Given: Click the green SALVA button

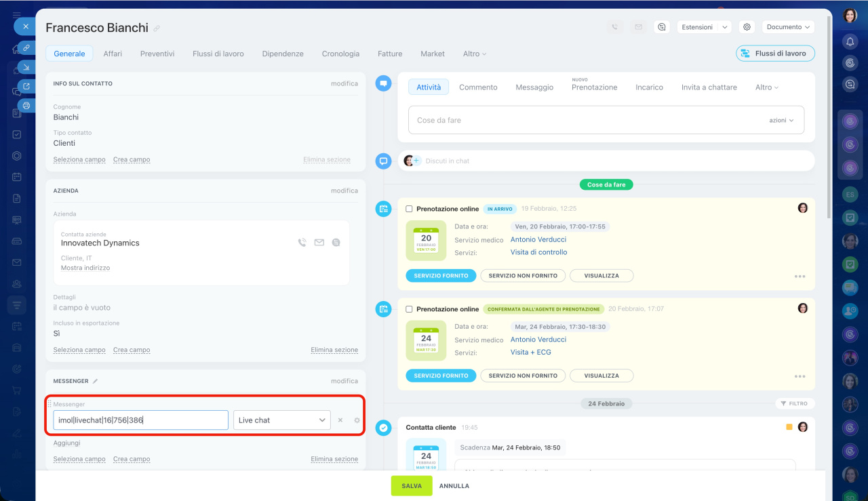Looking at the screenshot, I should tap(411, 486).
